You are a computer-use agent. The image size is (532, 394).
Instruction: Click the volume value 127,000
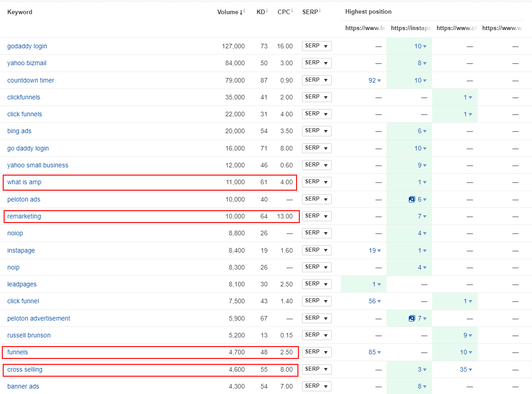[x=233, y=46]
